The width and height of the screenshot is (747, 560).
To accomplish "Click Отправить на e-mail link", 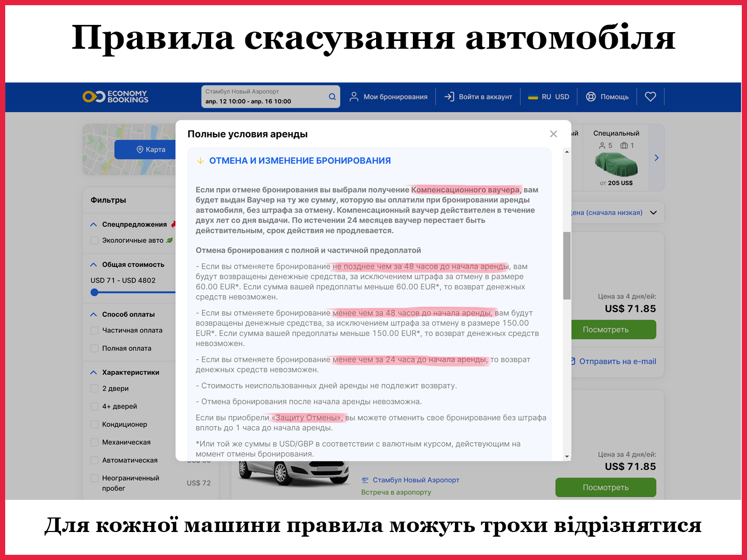I will point(614,361).
